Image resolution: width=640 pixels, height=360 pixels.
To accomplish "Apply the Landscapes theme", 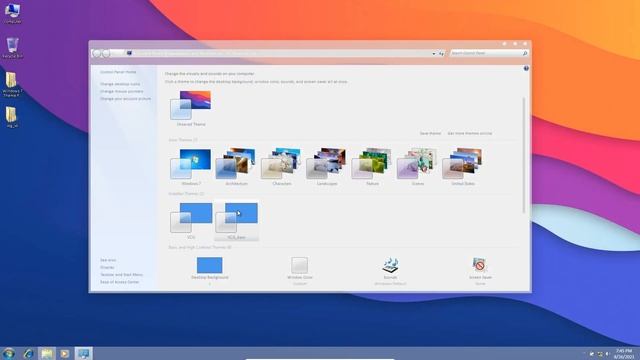I will tap(327, 164).
